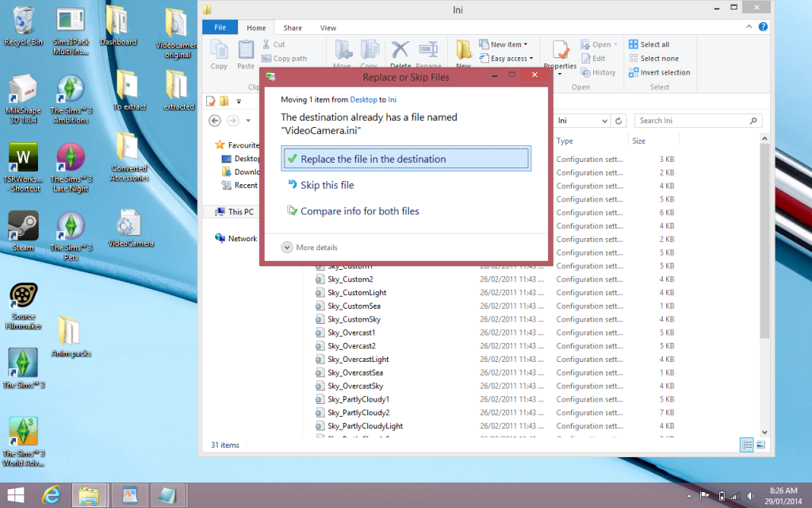Select Converted Accessories folder
Viewport: 812px width, 508px height.
tap(129, 156)
